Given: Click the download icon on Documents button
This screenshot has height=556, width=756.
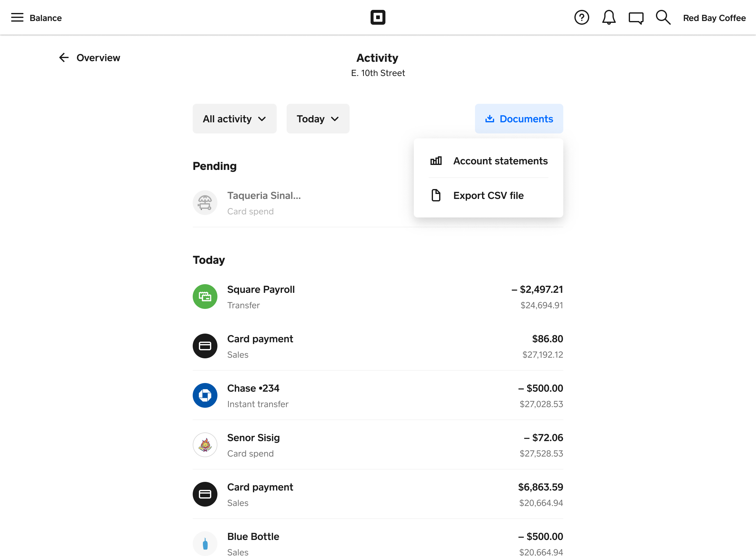Looking at the screenshot, I should coord(489,119).
